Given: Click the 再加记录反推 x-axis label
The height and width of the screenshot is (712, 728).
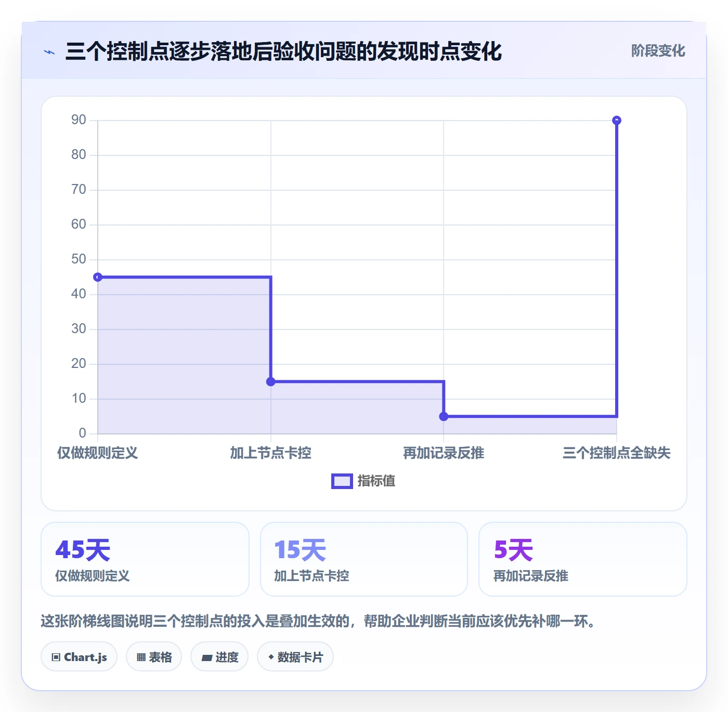Looking at the screenshot, I should 444,453.
